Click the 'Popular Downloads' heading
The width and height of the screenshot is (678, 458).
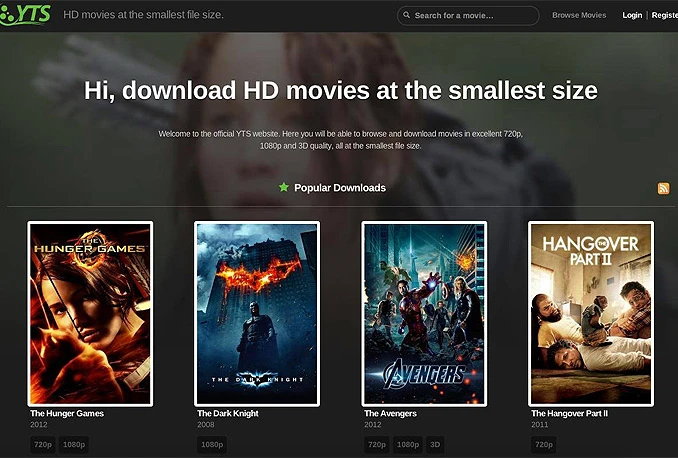340,188
